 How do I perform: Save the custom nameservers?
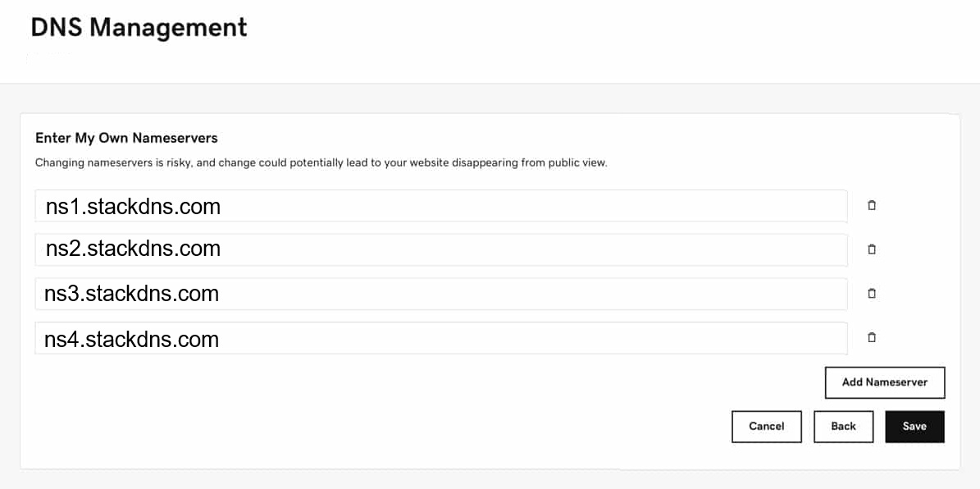(x=914, y=427)
